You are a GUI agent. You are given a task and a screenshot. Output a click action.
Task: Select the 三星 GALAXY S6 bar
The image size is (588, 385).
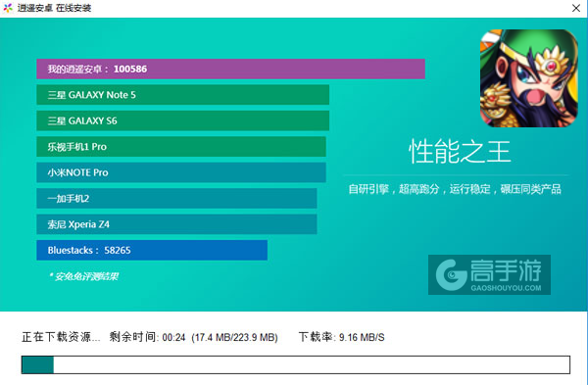[x=182, y=120]
